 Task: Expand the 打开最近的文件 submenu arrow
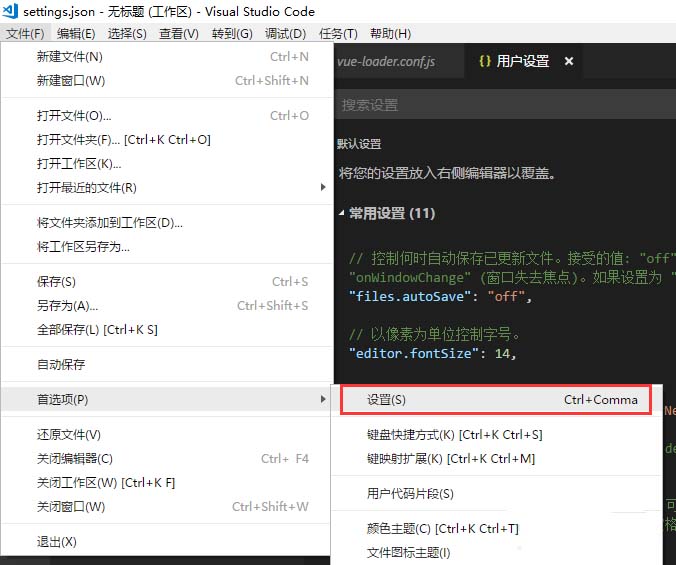[x=323, y=187]
